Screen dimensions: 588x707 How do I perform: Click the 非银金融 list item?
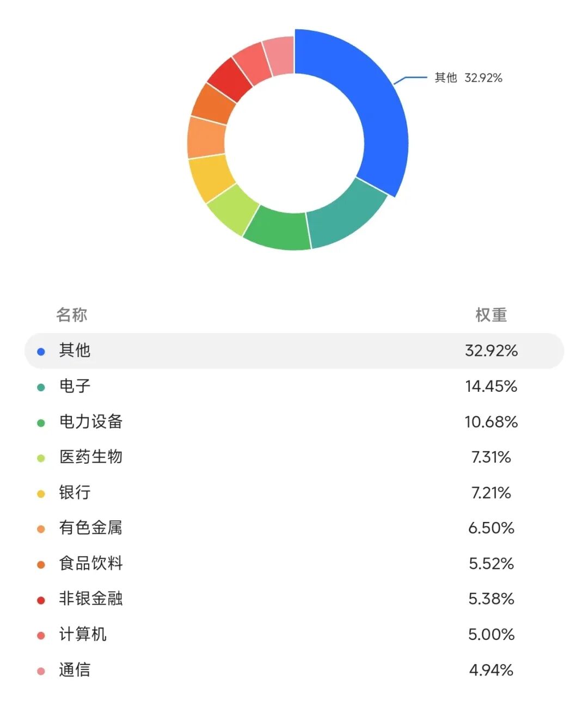(x=294, y=599)
